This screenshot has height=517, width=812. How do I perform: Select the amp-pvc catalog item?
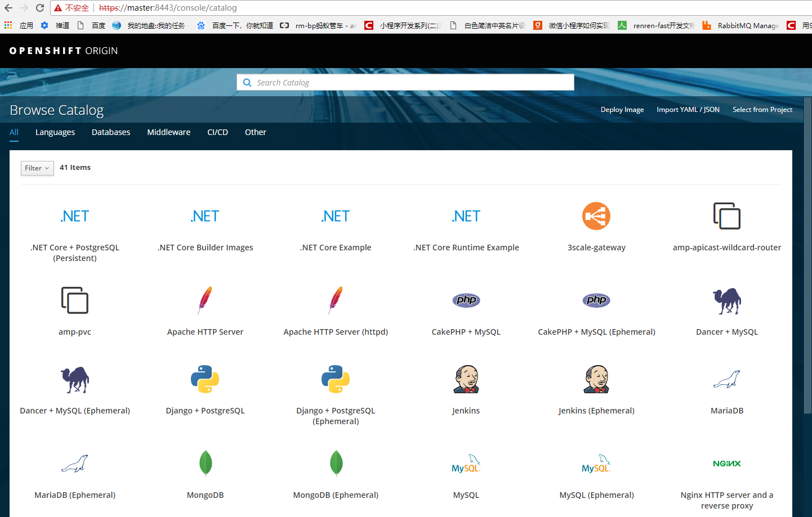point(75,309)
